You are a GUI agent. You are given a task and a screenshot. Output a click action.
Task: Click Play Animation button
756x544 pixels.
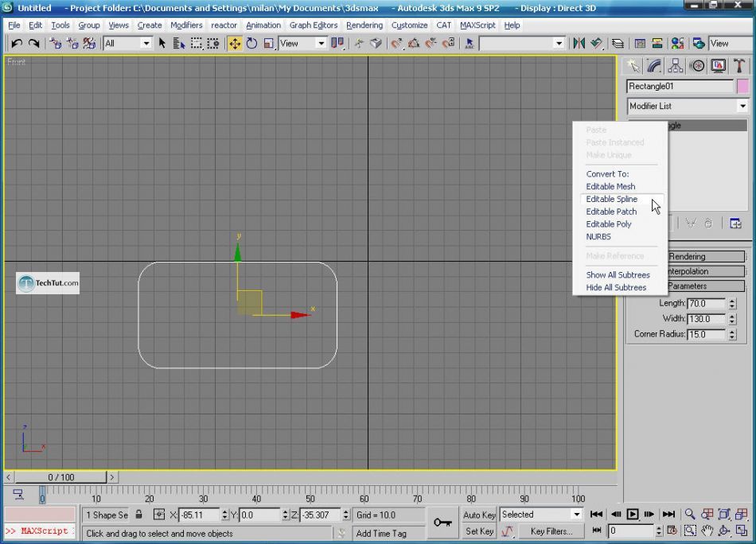click(633, 515)
